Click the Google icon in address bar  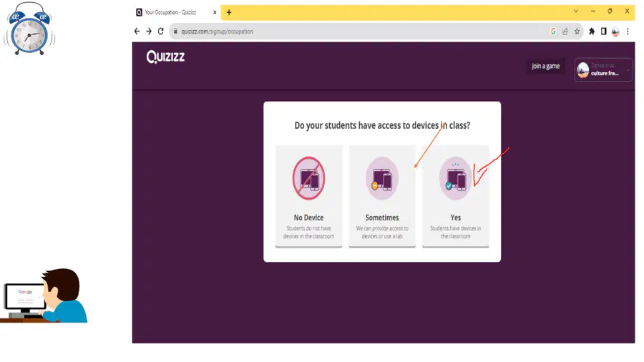553,31
